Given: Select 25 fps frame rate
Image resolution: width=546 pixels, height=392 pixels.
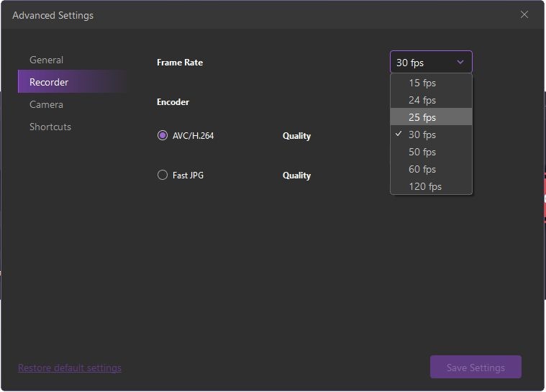Looking at the screenshot, I should tap(422, 117).
